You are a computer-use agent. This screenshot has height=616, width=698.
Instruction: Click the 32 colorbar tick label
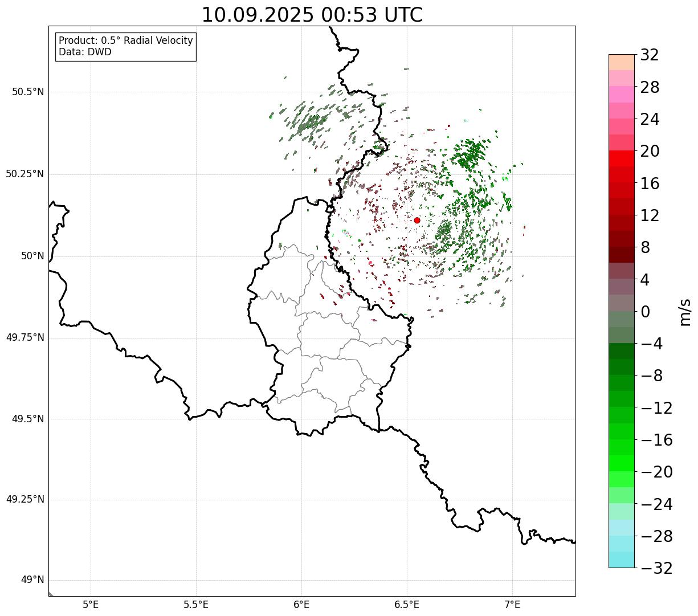click(x=650, y=55)
